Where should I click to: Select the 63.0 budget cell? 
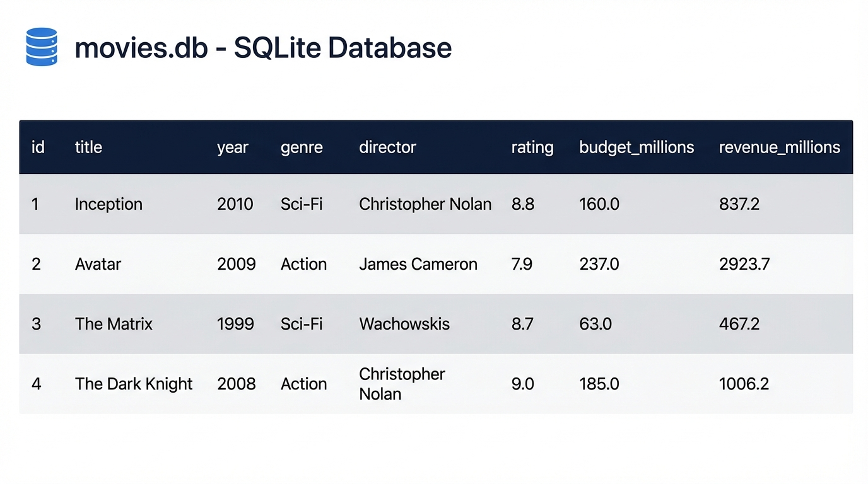[595, 324]
